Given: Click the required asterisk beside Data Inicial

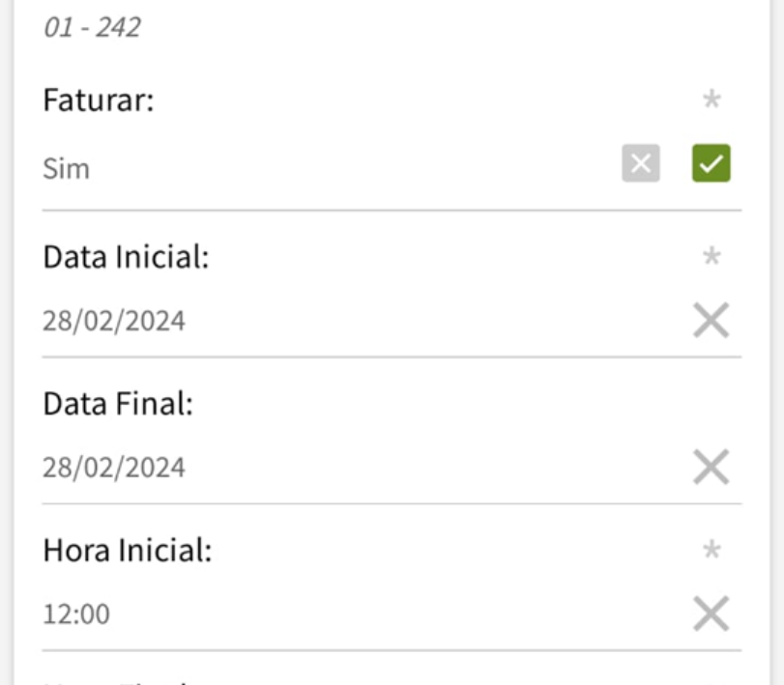Looking at the screenshot, I should [x=711, y=257].
